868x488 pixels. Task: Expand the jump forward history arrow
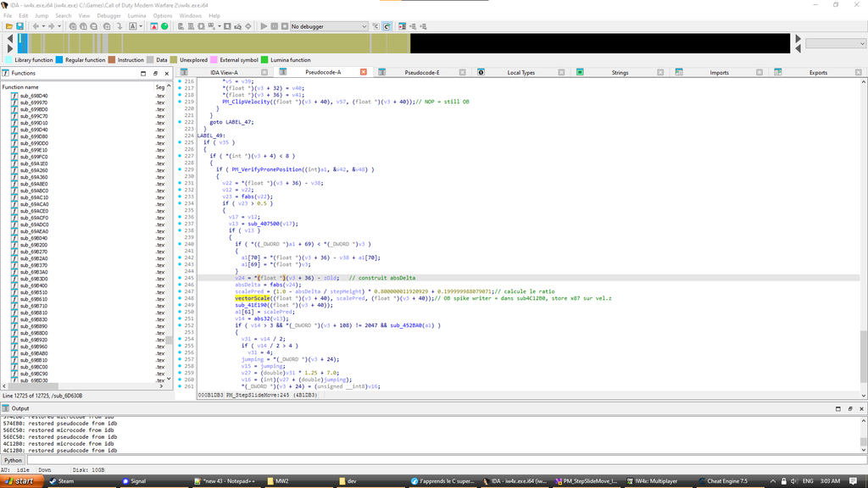(60, 26)
